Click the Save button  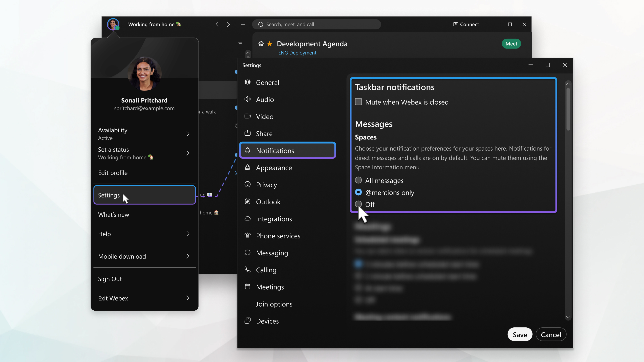tap(519, 334)
